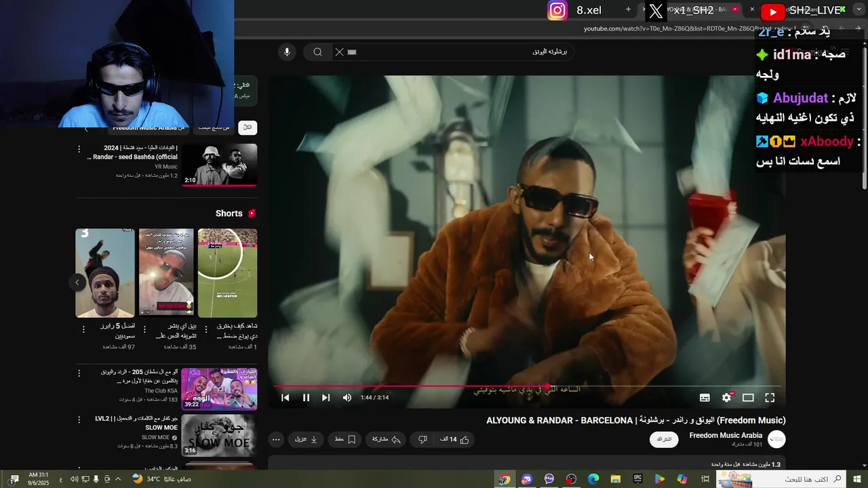The width and height of the screenshot is (868, 488).
Task: Save video with حفظ button
Action: (x=345, y=439)
